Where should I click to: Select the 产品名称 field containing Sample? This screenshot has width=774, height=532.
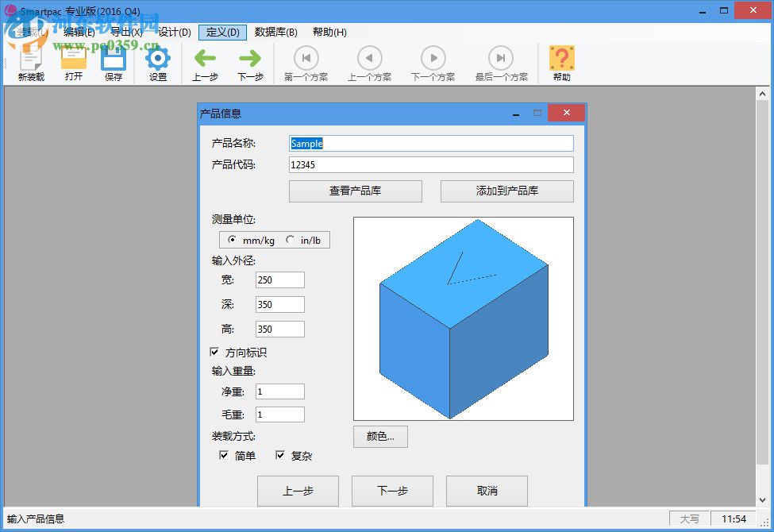431,143
